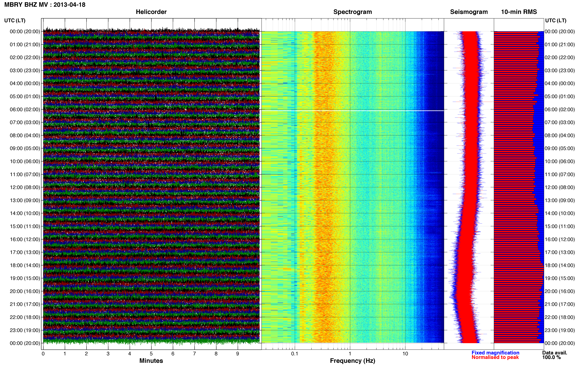588x368 pixels.
Task: Click the left '03:00 (23:00)' time label
Action: point(25,70)
